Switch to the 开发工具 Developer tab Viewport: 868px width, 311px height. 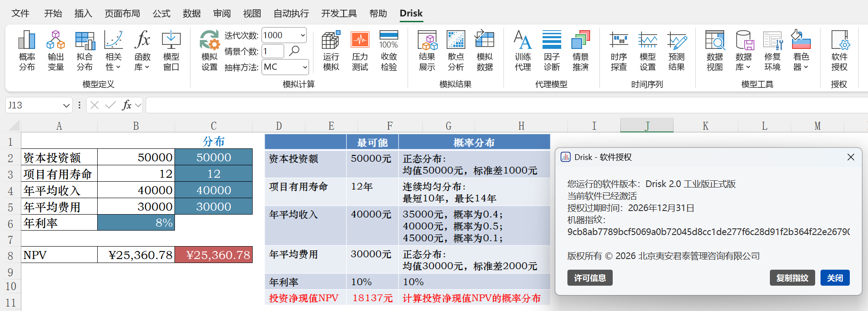pyautogui.click(x=339, y=13)
